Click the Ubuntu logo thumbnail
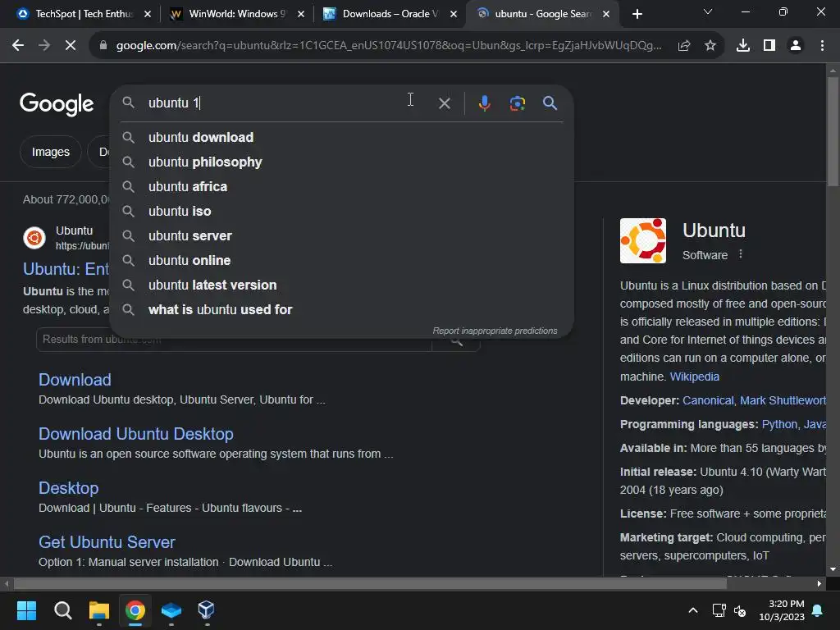The height and width of the screenshot is (630, 840). tap(643, 240)
